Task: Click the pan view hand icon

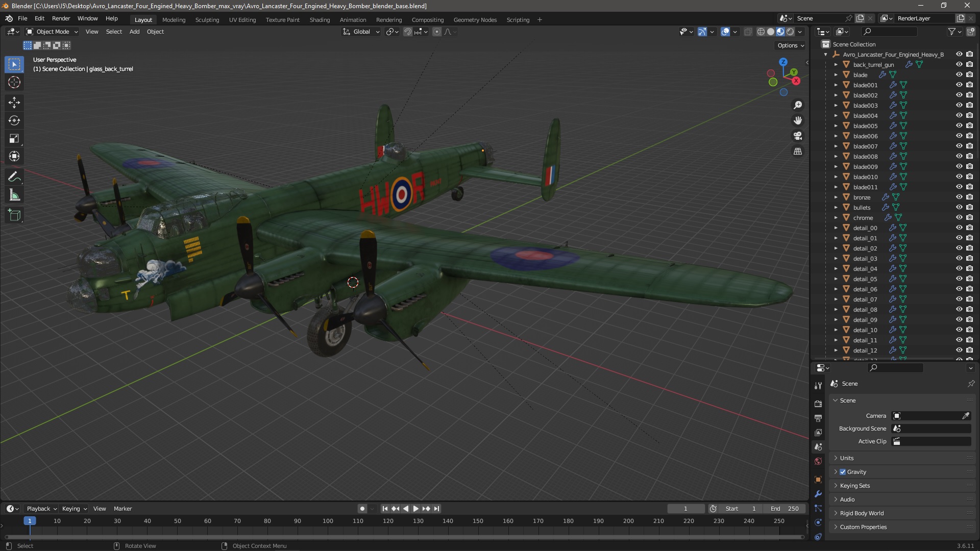Action: tap(798, 120)
